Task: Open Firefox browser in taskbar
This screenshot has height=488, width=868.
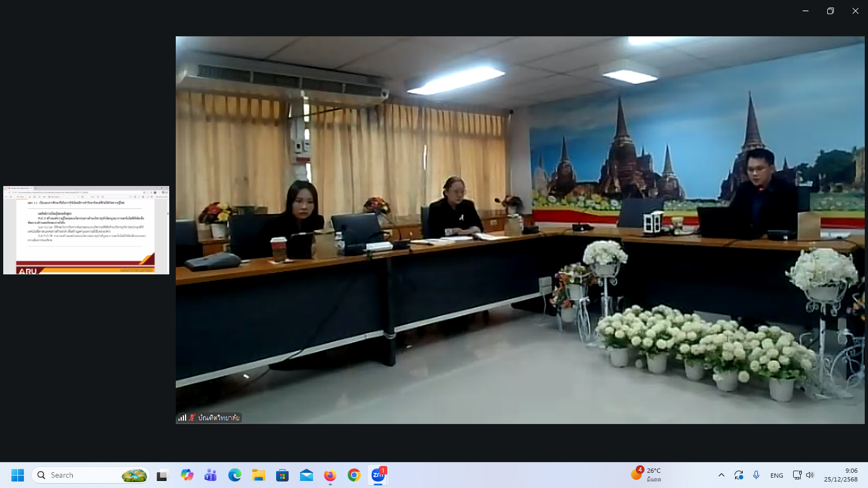Action: tap(330, 476)
